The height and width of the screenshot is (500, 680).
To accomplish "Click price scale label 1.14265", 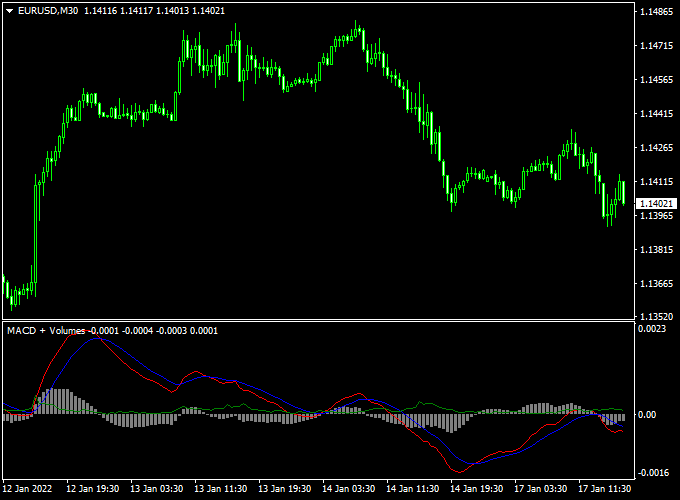I will pos(657,148).
